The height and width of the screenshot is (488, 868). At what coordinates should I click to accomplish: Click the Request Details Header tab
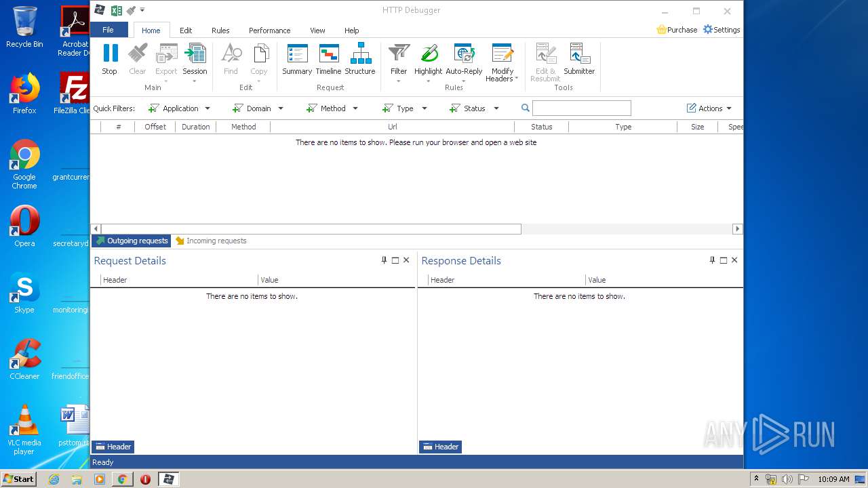pos(113,447)
